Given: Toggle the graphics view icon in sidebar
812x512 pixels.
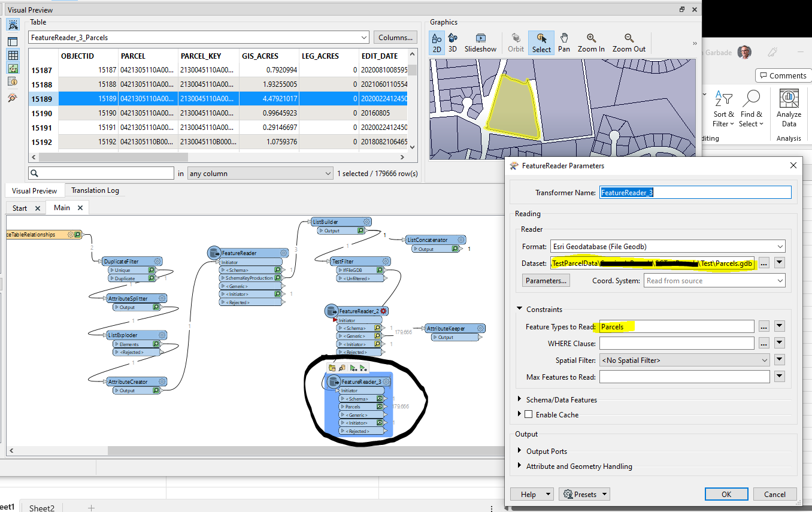Looking at the screenshot, I should 13,68.
